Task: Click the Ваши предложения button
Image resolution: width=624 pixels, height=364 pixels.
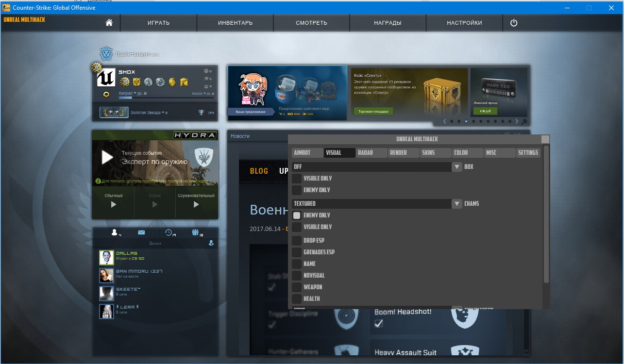Action: tap(251, 112)
